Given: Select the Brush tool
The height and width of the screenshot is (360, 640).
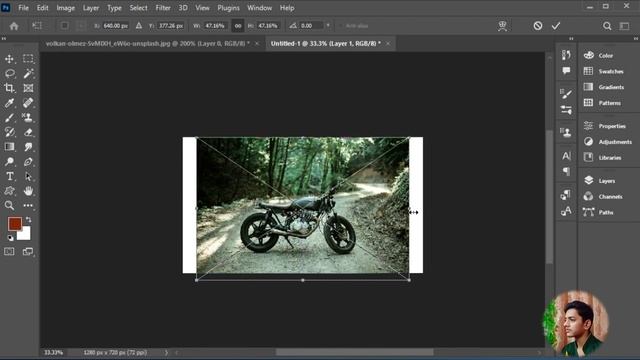Looking at the screenshot, I should pyautogui.click(x=9, y=118).
